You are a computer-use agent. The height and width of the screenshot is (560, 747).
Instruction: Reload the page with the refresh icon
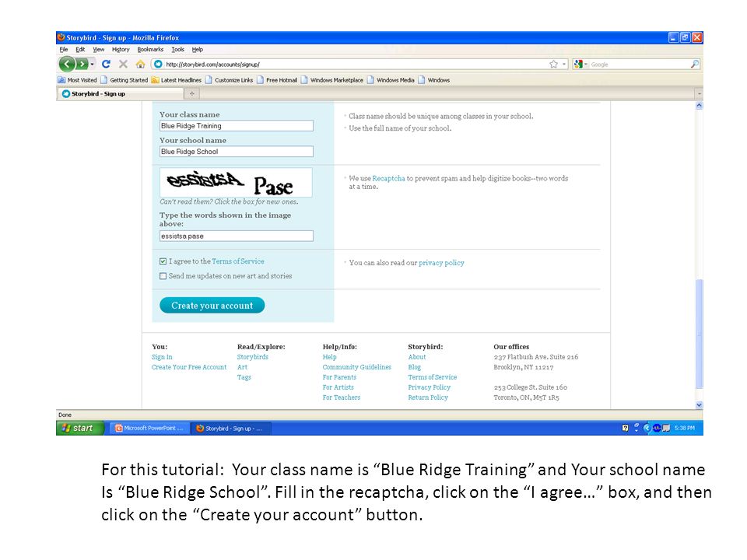pos(107,64)
